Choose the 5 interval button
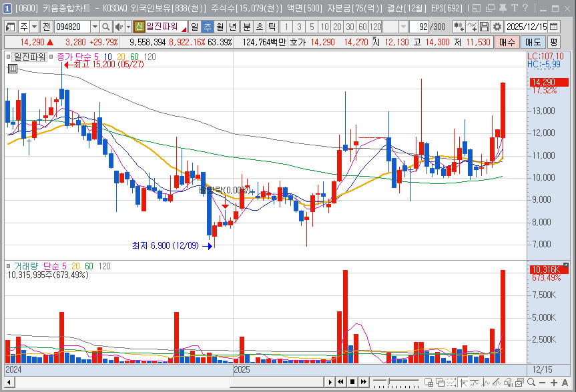Screen dimensions: 576x392 [x=312, y=27]
